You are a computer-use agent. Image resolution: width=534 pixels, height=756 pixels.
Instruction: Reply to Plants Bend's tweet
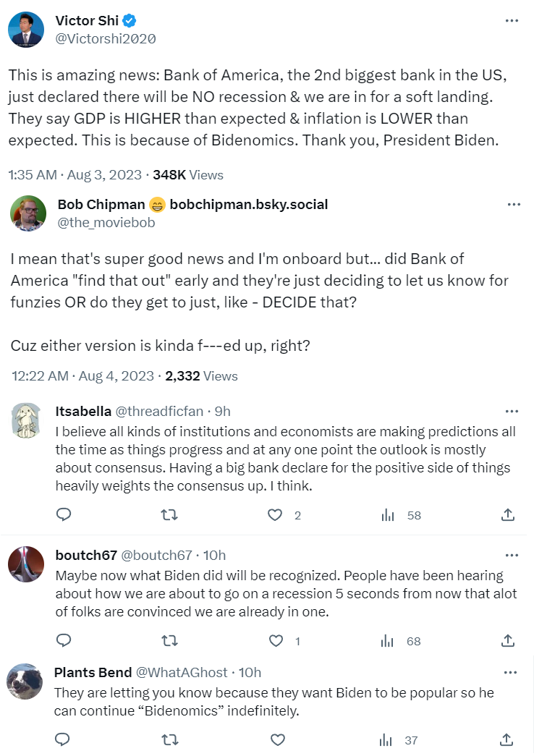[x=64, y=739]
